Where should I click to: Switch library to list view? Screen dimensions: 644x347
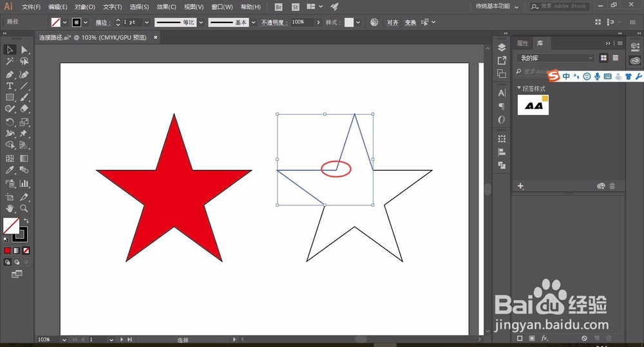tap(615, 58)
